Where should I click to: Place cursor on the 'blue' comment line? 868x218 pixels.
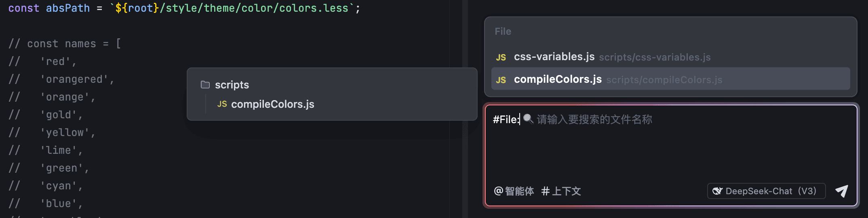[46, 203]
